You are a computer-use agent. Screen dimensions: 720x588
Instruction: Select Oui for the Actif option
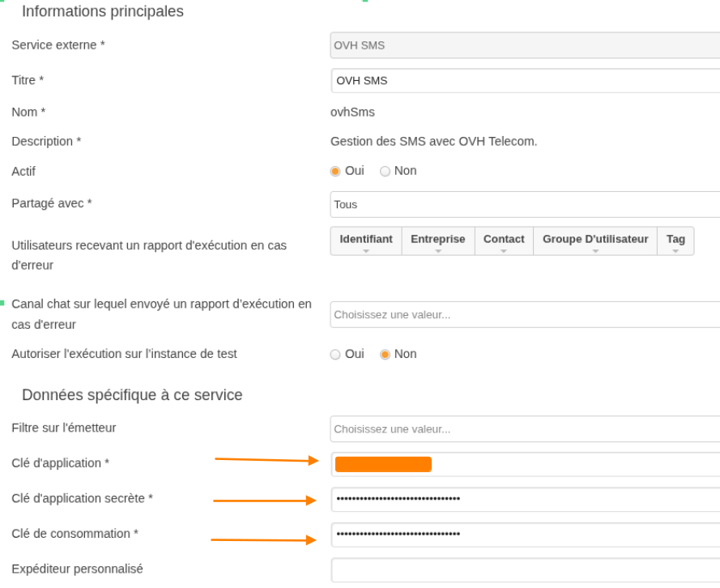tap(335, 171)
